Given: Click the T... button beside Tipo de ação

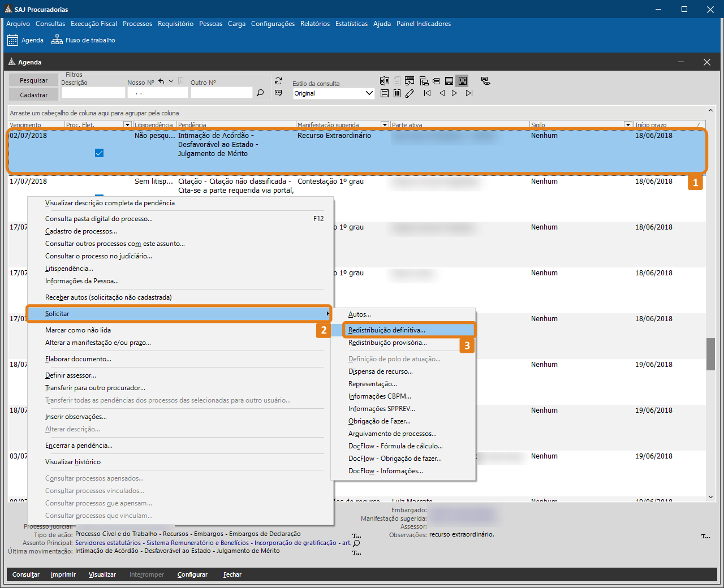Looking at the screenshot, I should click(x=357, y=535).
